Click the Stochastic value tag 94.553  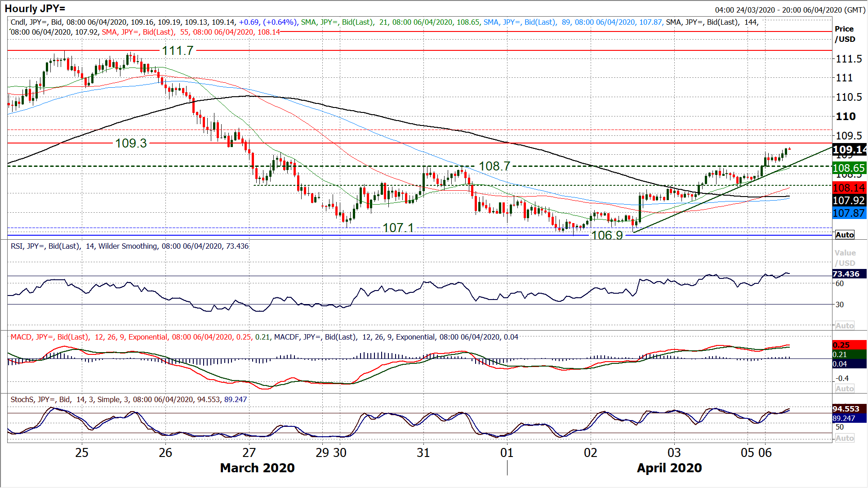point(849,409)
